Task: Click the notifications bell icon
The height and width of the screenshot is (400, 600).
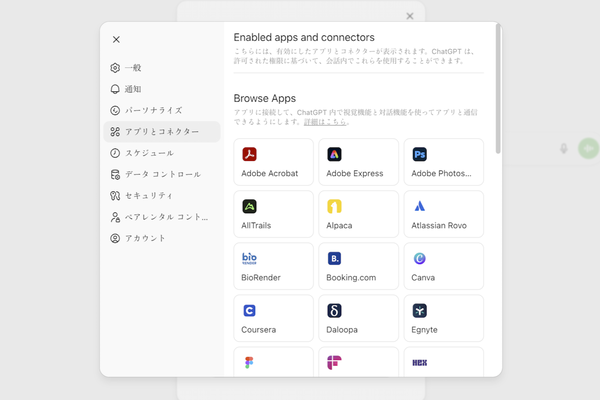Action: point(115,89)
